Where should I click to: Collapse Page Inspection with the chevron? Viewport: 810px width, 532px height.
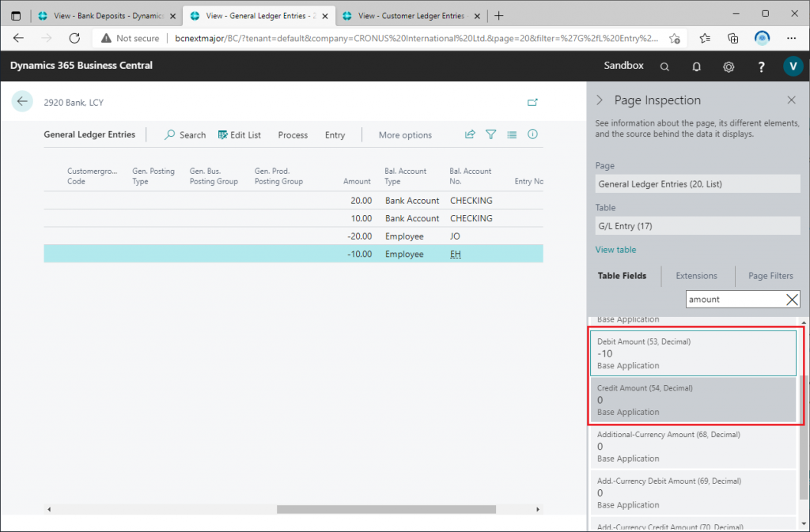(x=600, y=100)
